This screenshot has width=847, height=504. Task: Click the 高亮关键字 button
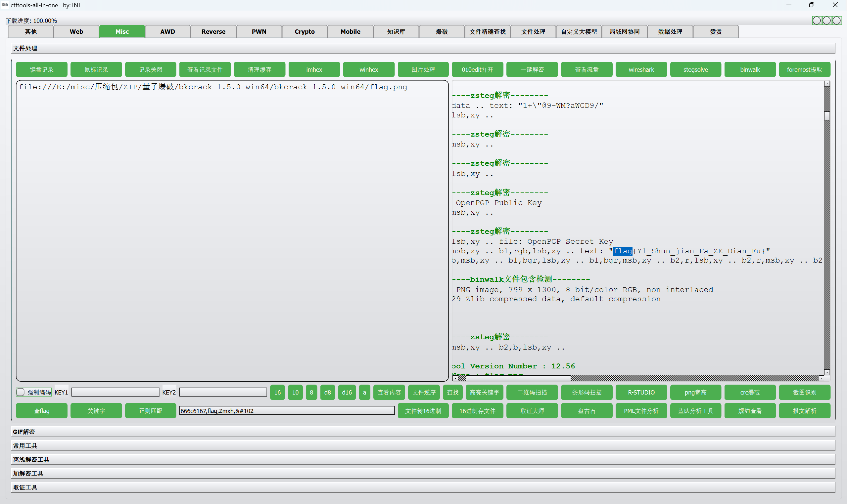484,392
